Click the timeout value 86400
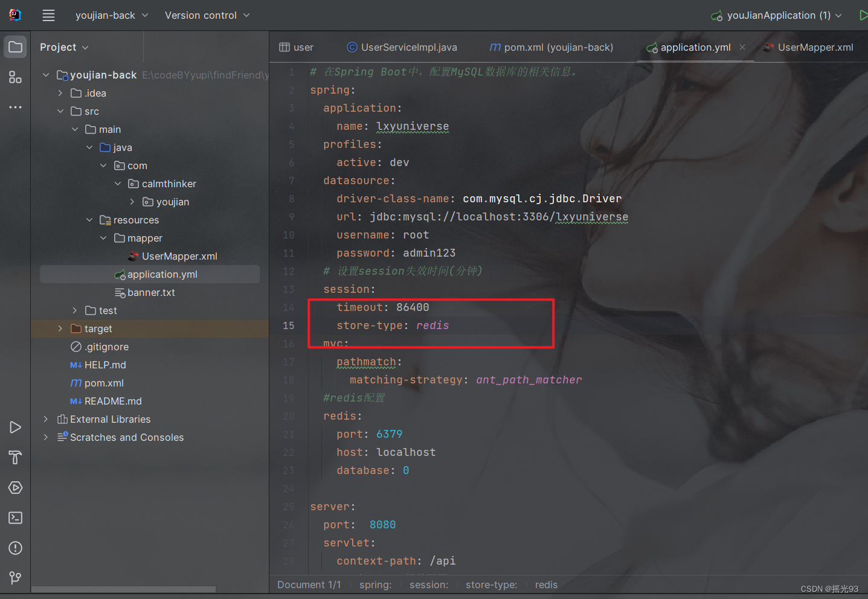Viewport: 868px width, 599px height. (x=413, y=307)
